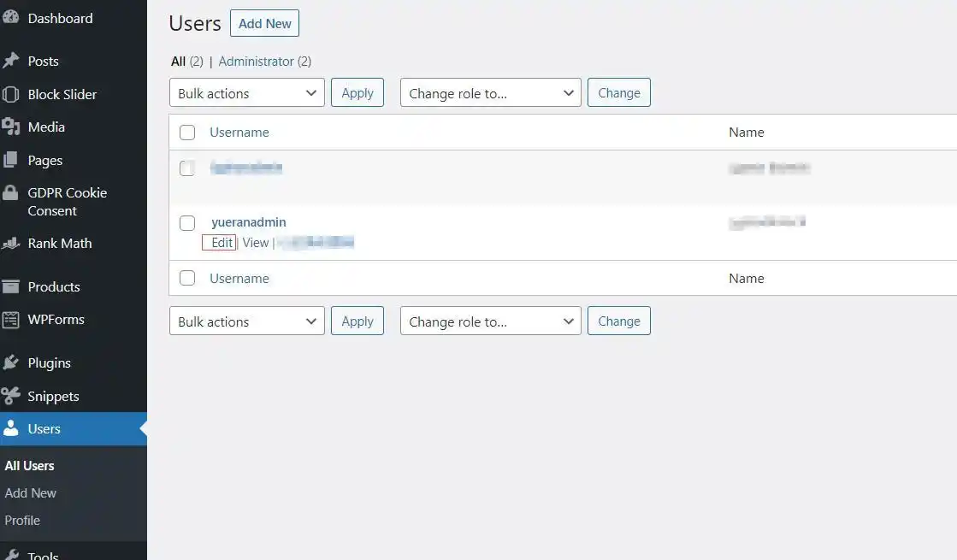Click the Snippets scissors icon
This screenshot has width=957, height=560.
click(x=10, y=396)
